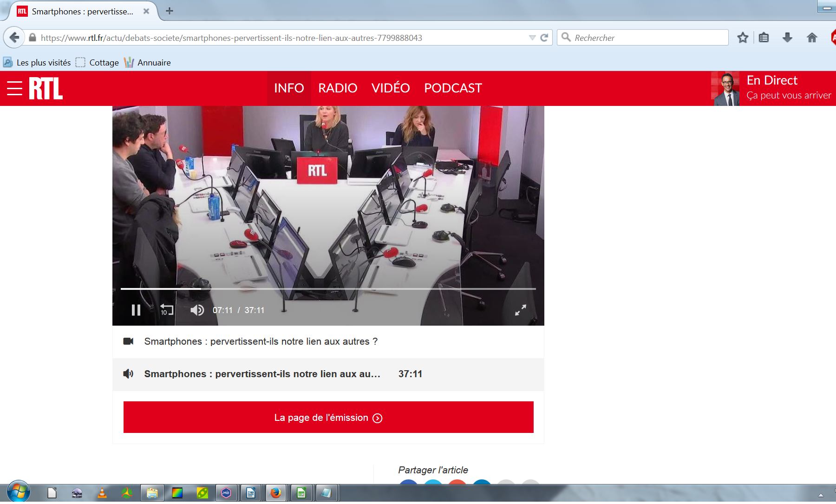Open the downloads arrow panel

click(x=787, y=38)
